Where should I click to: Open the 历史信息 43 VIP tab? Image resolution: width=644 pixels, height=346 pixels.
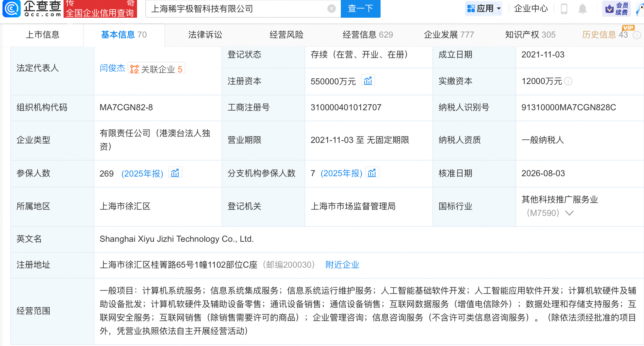605,35
